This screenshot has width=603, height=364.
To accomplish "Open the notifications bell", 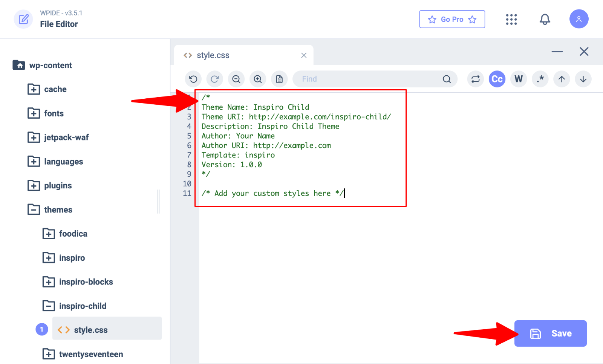I will (x=545, y=19).
